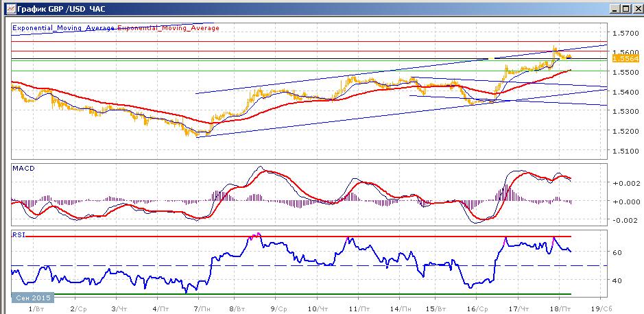The image size is (644, 314).
Task: Click the 2/Ср date label
Action: (x=77, y=309)
